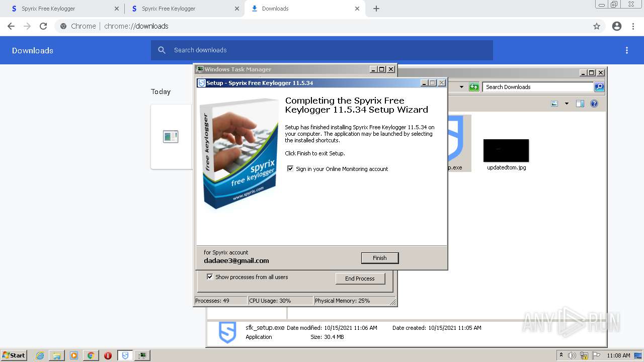Open a new Chrome tab
Viewport: 644px width, 362px height.
[x=376, y=9]
